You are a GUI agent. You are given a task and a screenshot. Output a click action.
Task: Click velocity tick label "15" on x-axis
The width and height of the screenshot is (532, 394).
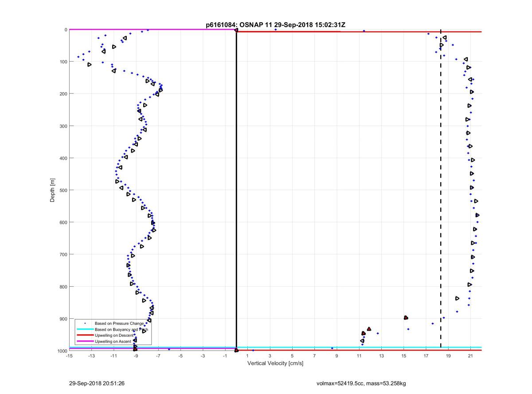403,356
